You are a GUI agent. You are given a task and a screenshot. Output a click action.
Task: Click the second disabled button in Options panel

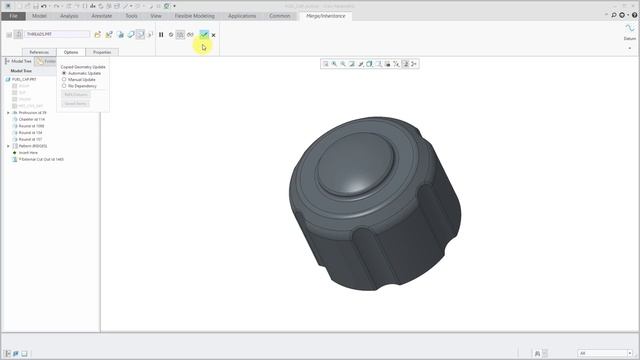76,104
